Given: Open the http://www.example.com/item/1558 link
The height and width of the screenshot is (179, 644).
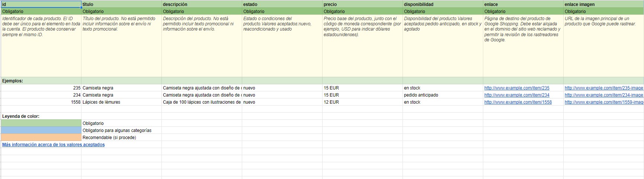Looking at the screenshot, I should click(518, 102).
